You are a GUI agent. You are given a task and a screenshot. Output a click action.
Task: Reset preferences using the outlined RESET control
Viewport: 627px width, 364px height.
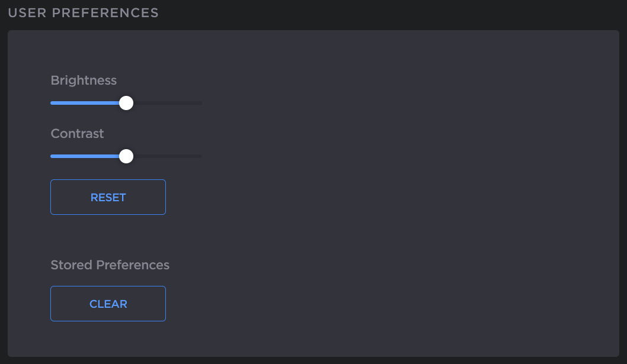coord(108,197)
